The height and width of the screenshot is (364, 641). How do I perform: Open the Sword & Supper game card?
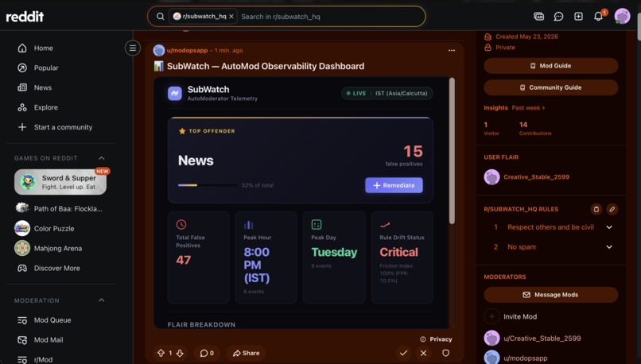[x=60, y=182]
